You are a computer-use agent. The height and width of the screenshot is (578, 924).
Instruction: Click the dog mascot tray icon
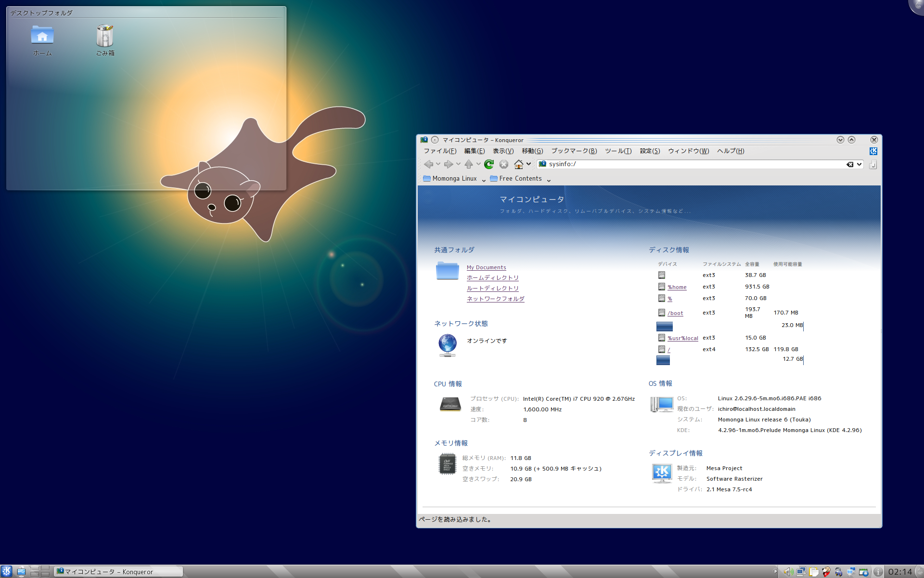tap(826, 572)
